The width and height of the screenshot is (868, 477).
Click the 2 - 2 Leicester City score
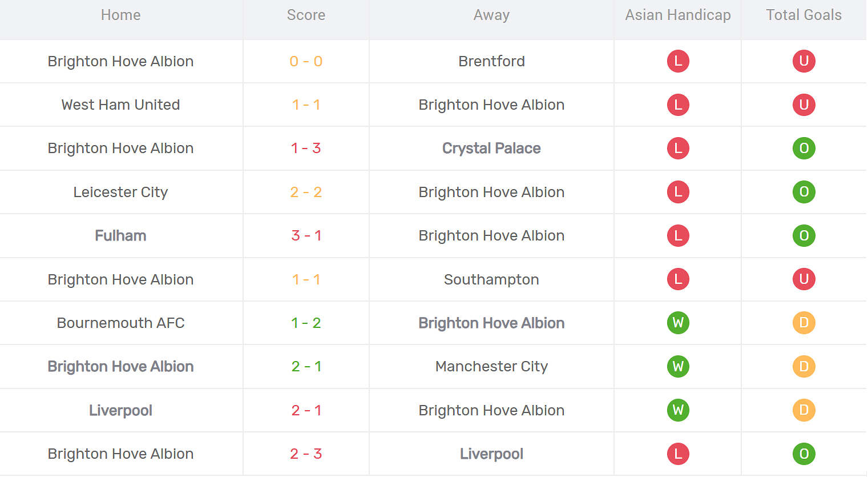pos(306,192)
